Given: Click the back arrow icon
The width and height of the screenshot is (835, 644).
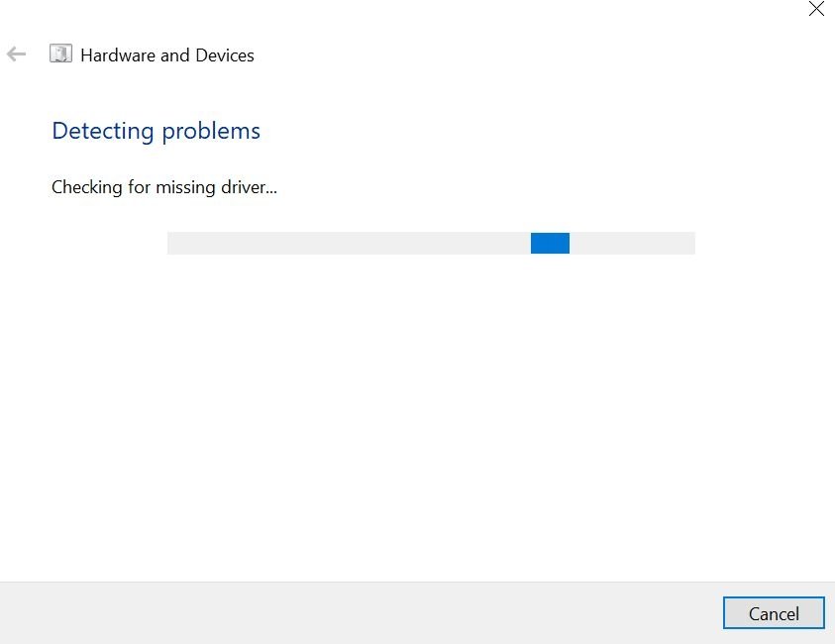Looking at the screenshot, I should click(16, 54).
